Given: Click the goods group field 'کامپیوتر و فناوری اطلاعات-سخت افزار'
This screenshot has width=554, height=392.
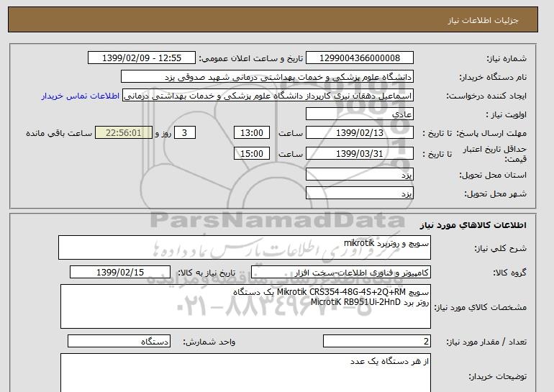Looking at the screenshot, I should pos(341,273).
